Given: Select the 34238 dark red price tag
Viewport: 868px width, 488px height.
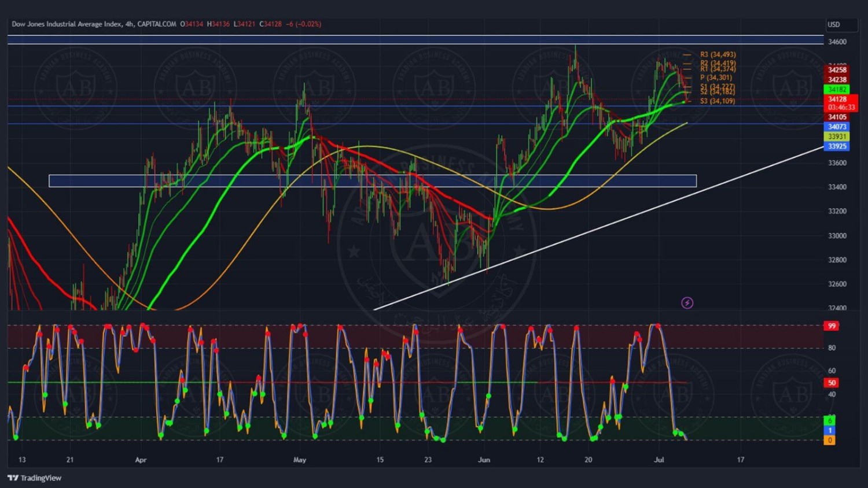Looking at the screenshot, I should [837, 80].
